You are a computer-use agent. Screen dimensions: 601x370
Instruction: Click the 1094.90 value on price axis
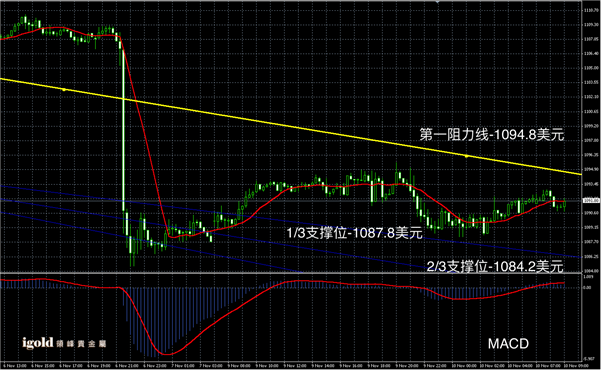[x=591, y=169]
